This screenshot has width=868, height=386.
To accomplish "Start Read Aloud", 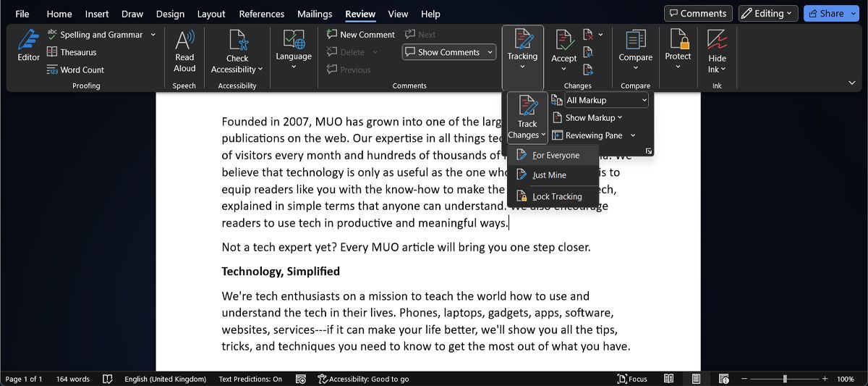I will coord(184,51).
